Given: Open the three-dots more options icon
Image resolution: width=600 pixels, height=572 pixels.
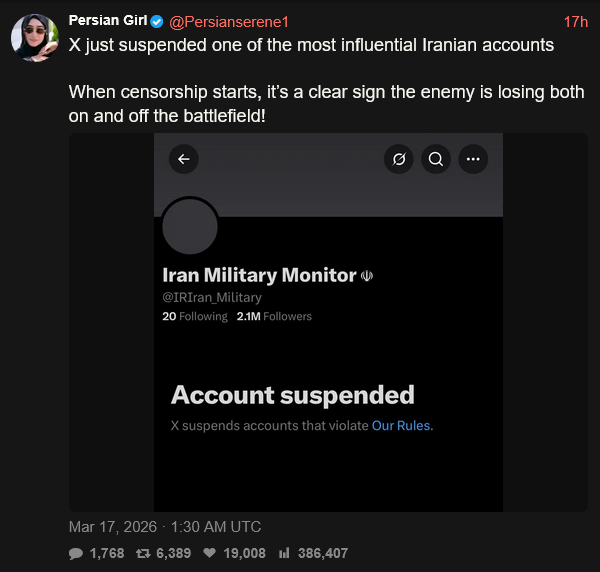Looking at the screenshot, I should click(473, 159).
